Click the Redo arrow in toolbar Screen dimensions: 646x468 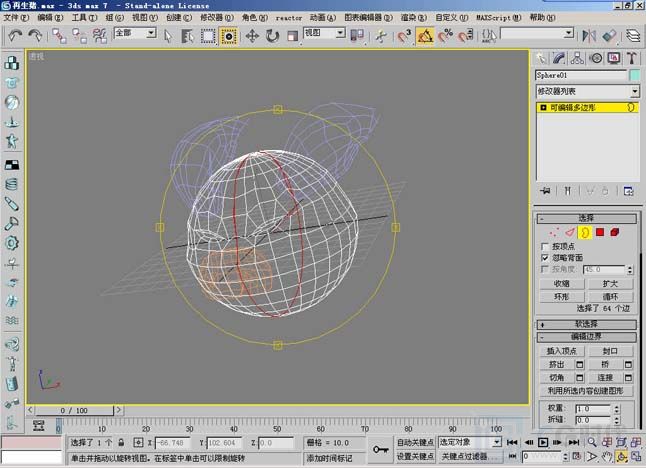pyautogui.click(x=35, y=36)
